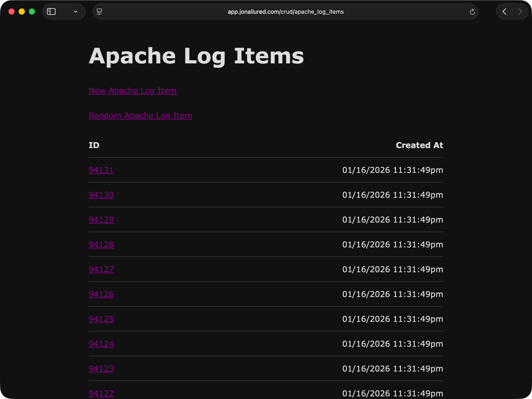Click the page menu icon in address bar
Screen dimensions: 532x399
tap(99, 12)
